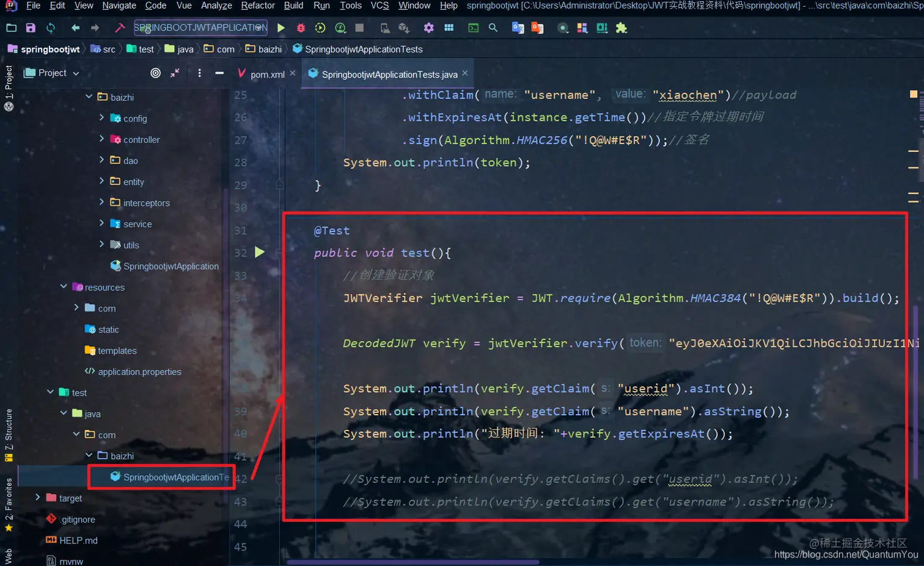924x566 pixels.
Task: Click the springbootjwt breadcrumb
Action: pos(44,49)
